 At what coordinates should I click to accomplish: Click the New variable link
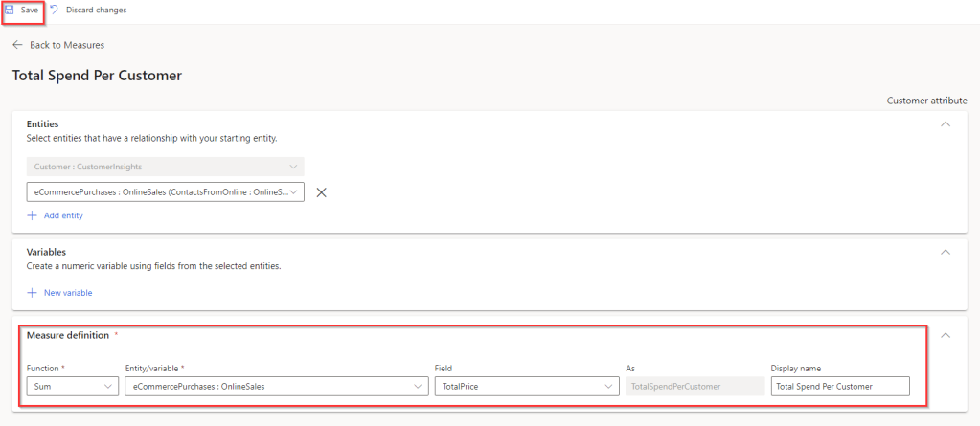[x=68, y=293]
